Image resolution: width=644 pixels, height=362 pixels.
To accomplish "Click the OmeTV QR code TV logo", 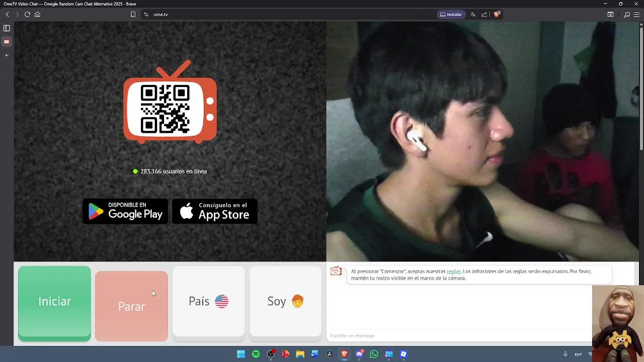I will pos(170,102).
